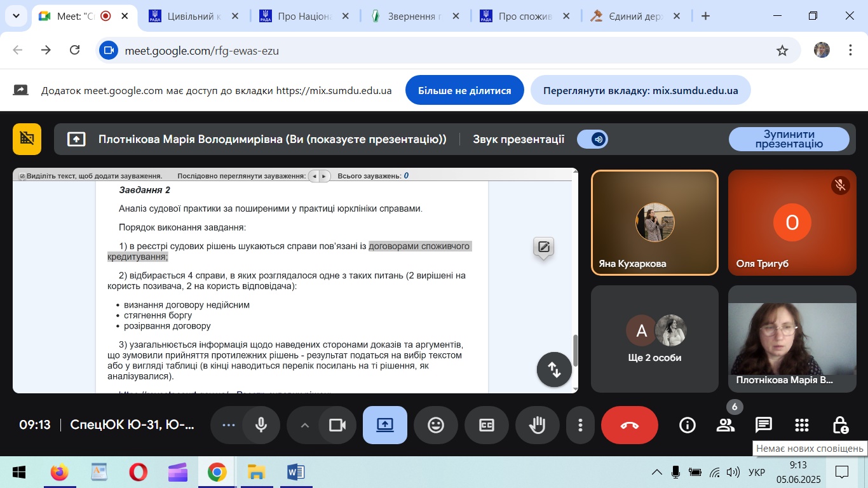Click the microphone tray icon
Image resolution: width=868 pixels, height=488 pixels.
click(x=675, y=472)
